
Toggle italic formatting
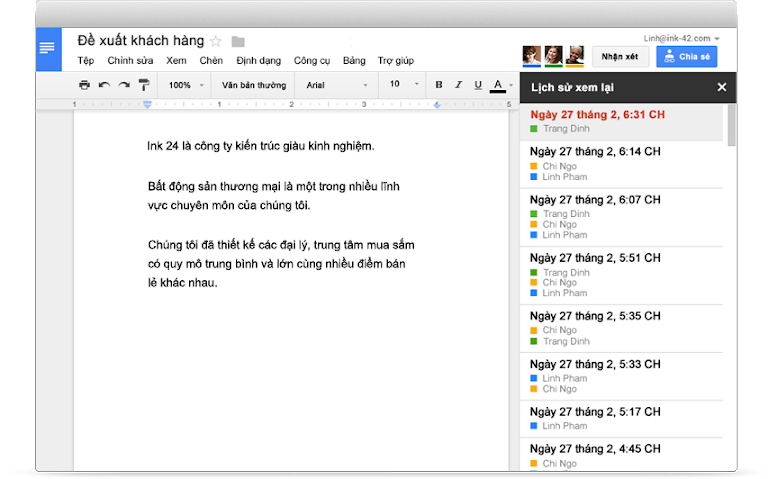coord(458,85)
